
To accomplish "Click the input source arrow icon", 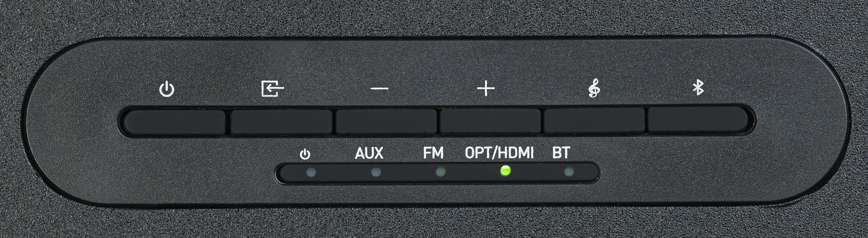I will point(273,89).
